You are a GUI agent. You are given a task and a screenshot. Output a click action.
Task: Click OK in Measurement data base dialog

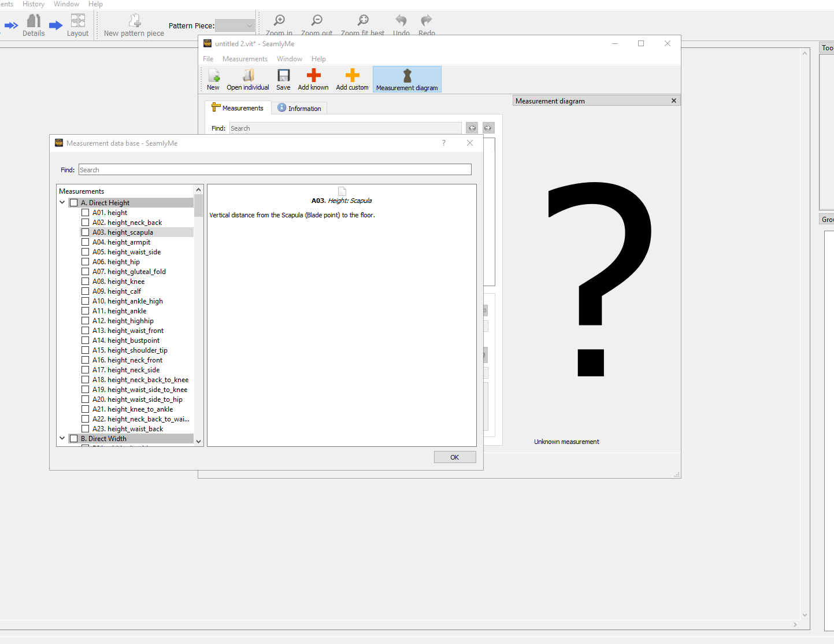pos(455,457)
